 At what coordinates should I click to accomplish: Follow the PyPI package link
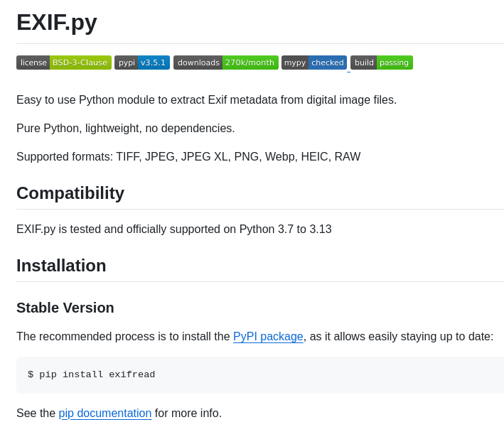pyautogui.click(x=268, y=336)
